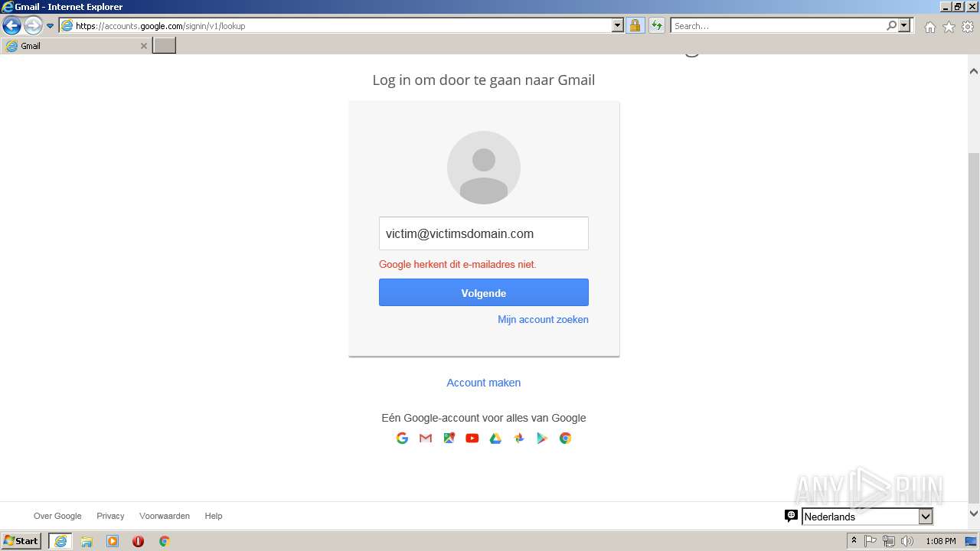Image resolution: width=980 pixels, height=551 pixels.
Task: Click the Chrome icon in the services row
Action: [x=565, y=438]
